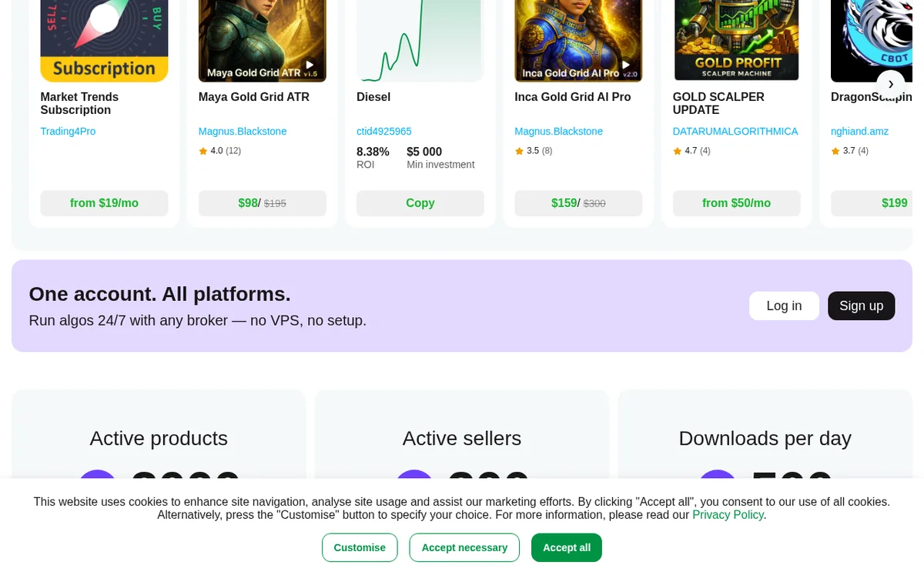Visit seller DATARUMALGORITHMICA profile
This screenshot has width=924, height=585.
[x=735, y=132]
